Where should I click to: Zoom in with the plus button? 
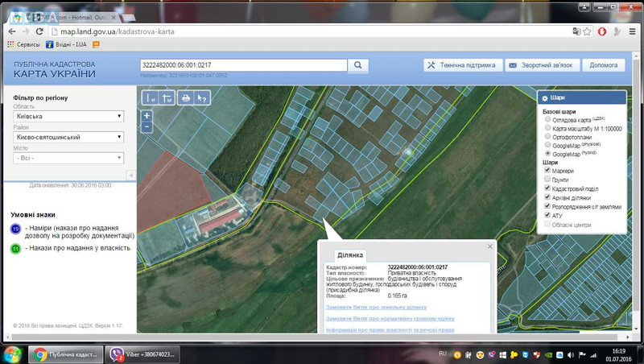[147, 116]
